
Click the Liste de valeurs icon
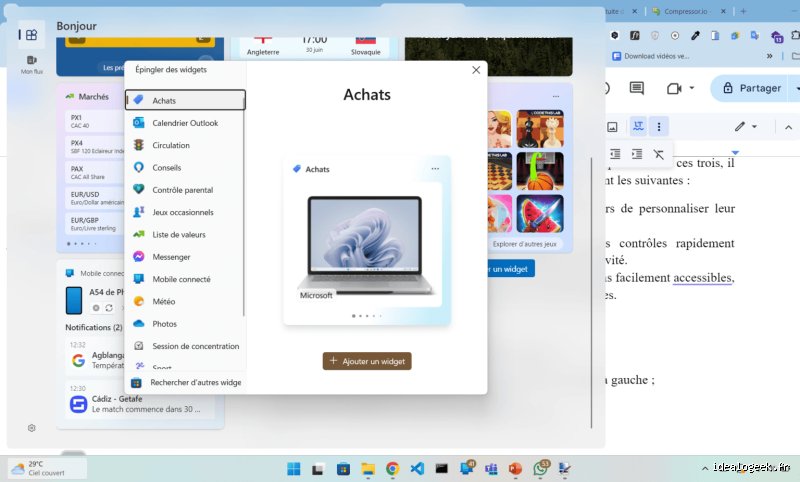139,234
